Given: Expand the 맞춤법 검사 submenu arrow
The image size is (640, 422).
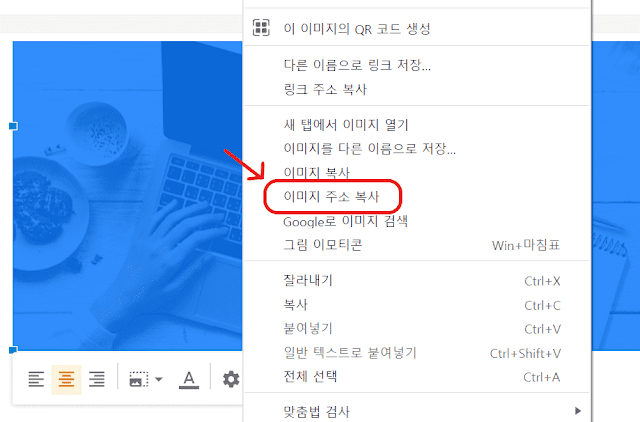Looking at the screenshot, I should (x=578, y=411).
